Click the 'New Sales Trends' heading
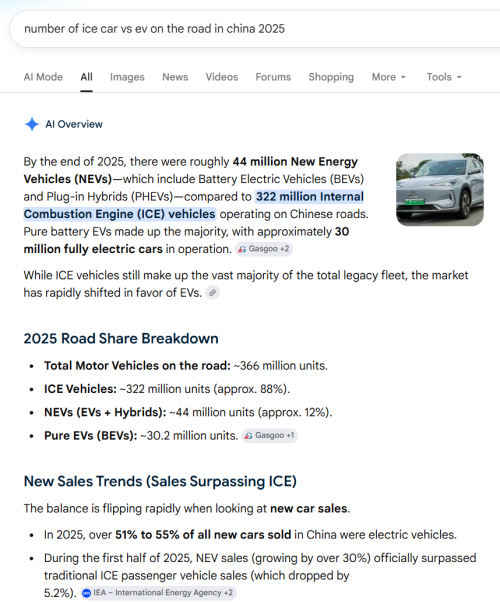 [160, 482]
